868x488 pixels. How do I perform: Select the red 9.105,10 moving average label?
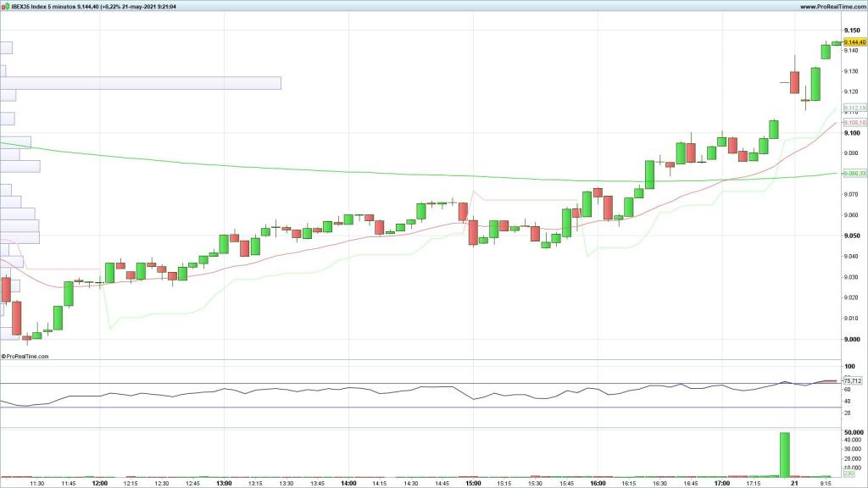click(x=853, y=123)
